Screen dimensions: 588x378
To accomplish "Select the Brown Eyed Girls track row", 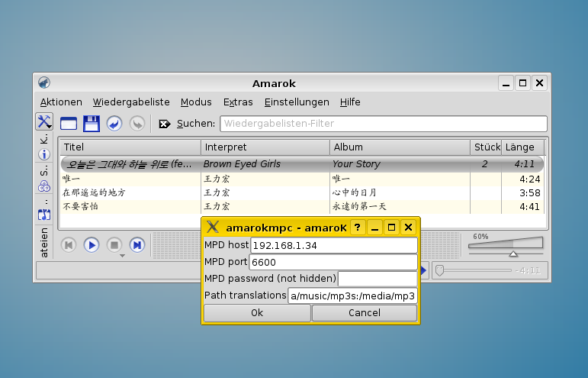I will click(302, 164).
